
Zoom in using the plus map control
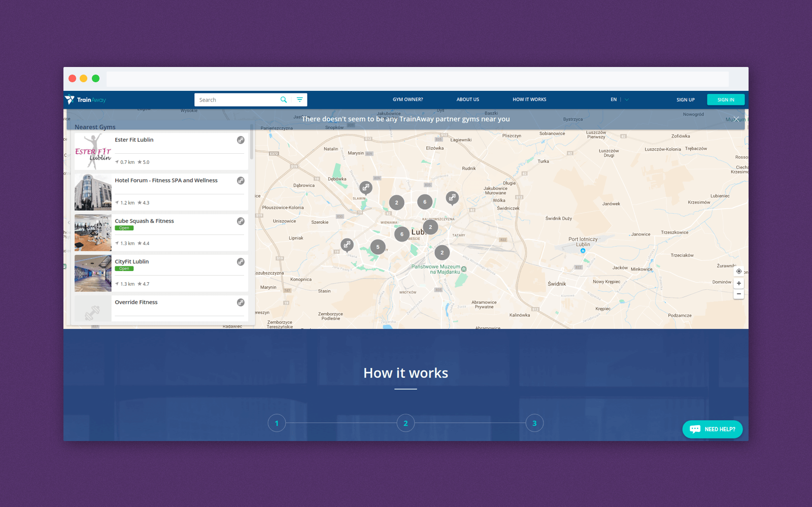739,283
